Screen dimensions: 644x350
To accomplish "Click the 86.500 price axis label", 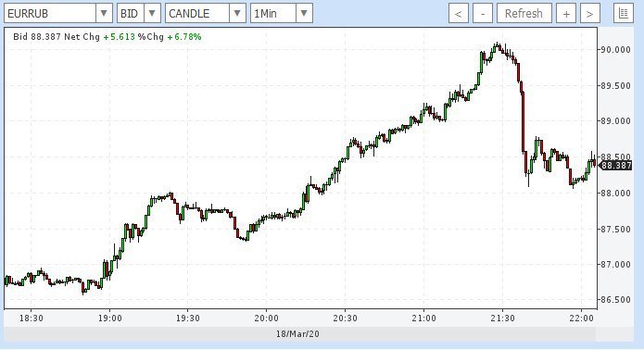I will coord(615,299).
